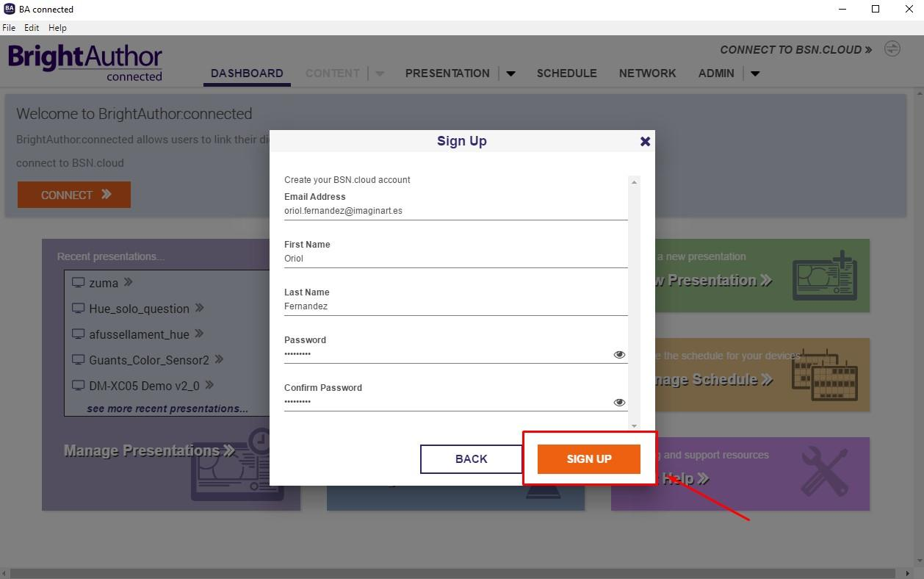This screenshot has height=579, width=924.
Task: Expand the PRESENTATION dropdown arrow
Action: tap(510, 73)
